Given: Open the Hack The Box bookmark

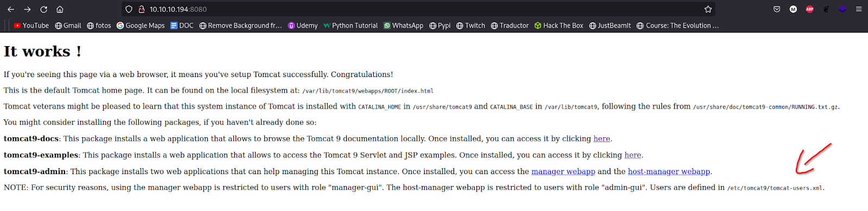Looking at the screenshot, I should 559,25.
